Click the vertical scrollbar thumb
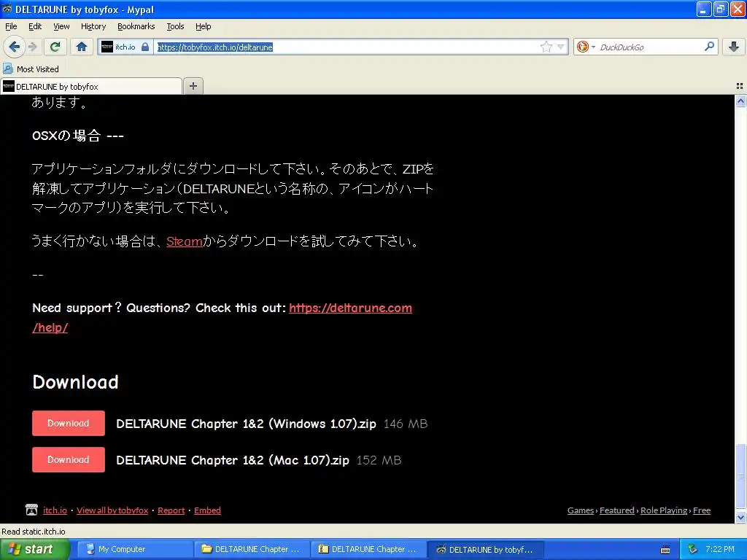This screenshot has height=560, width=747. (740, 477)
